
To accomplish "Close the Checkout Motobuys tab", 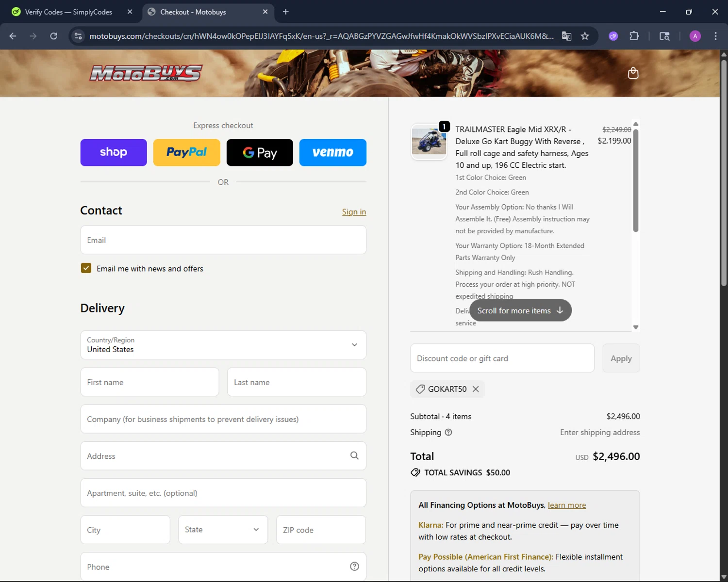I will 265,12.
